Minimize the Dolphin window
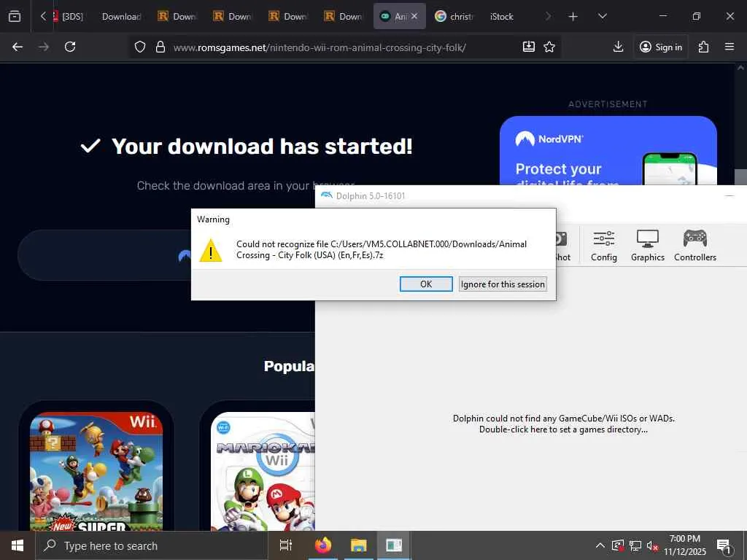747x560 pixels. click(x=729, y=195)
